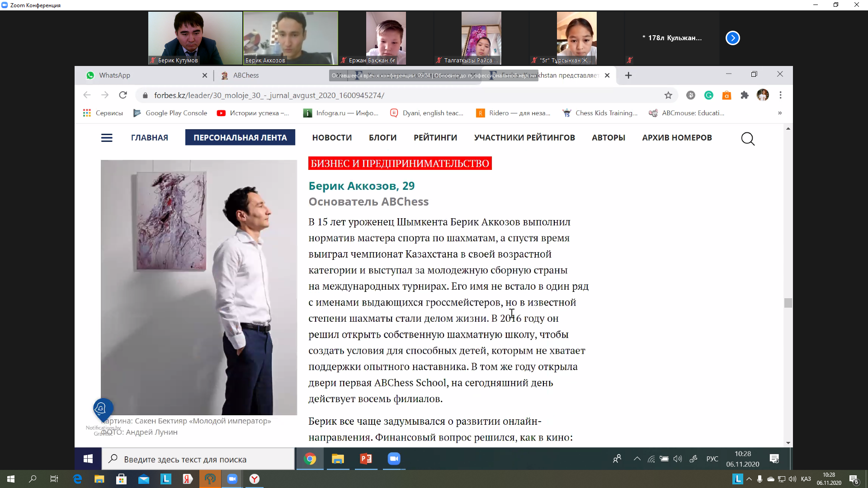Open Yandex Browser from taskbar
Viewport: 868px width, 488px height.
[255, 479]
